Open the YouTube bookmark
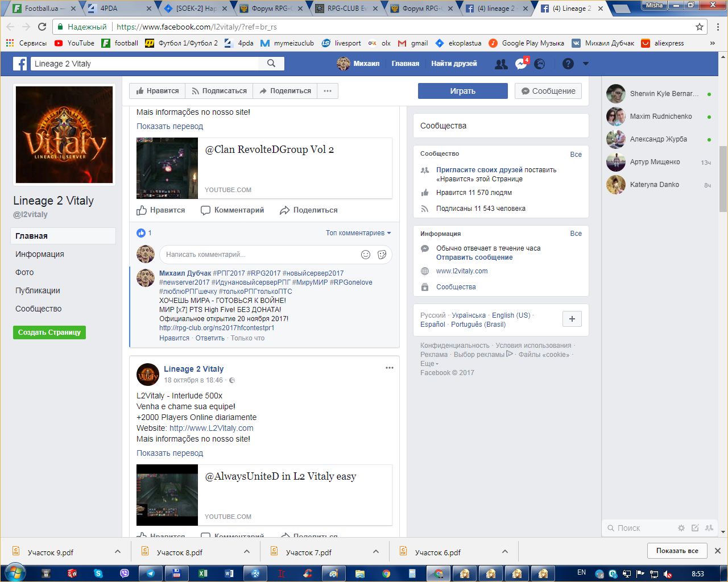The image size is (728, 582). (75, 43)
